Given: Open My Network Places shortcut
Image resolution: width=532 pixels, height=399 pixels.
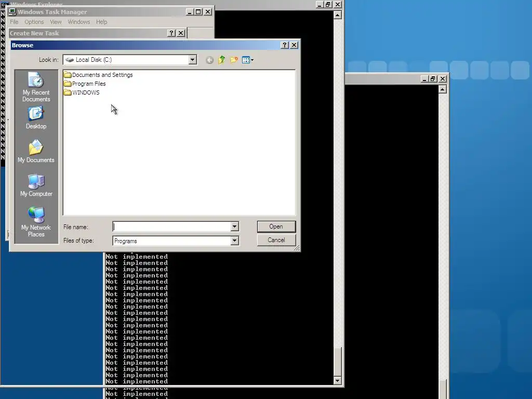Looking at the screenshot, I should (36, 222).
